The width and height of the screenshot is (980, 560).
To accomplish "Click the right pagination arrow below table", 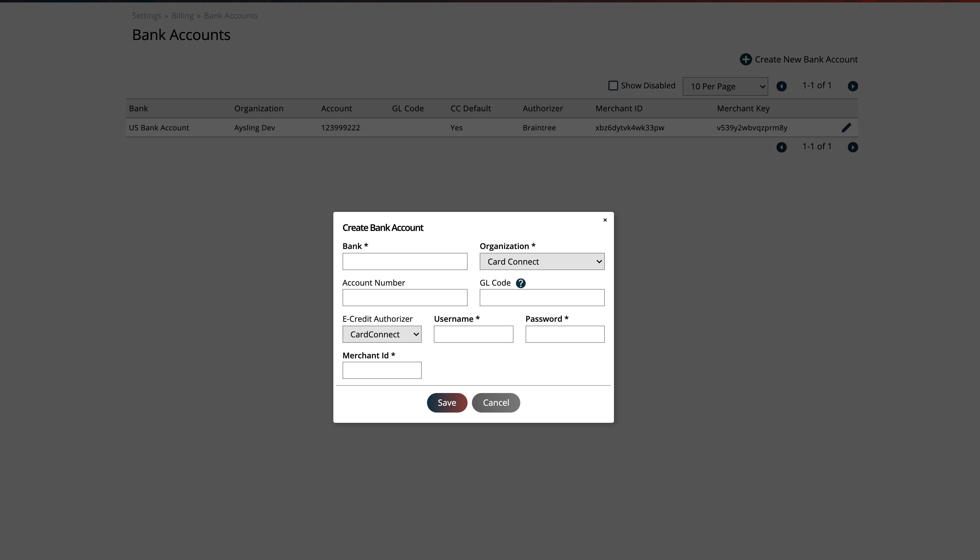I will click(x=853, y=147).
